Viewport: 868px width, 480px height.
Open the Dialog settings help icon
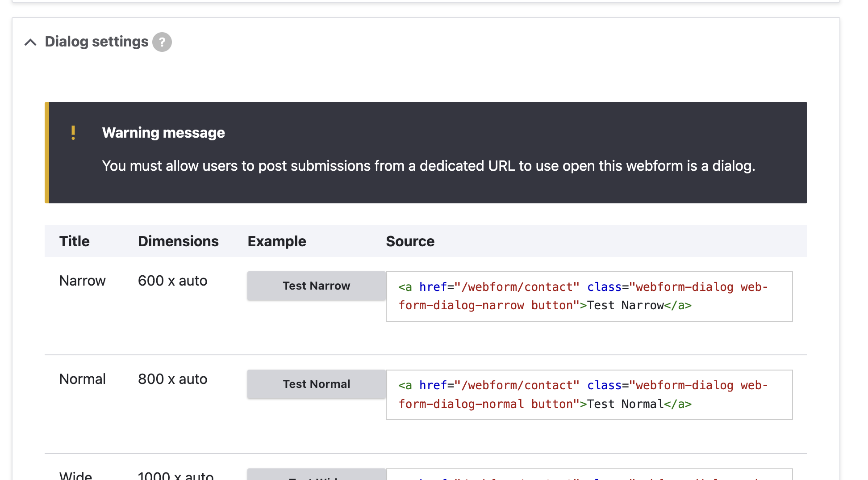coord(162,42)
